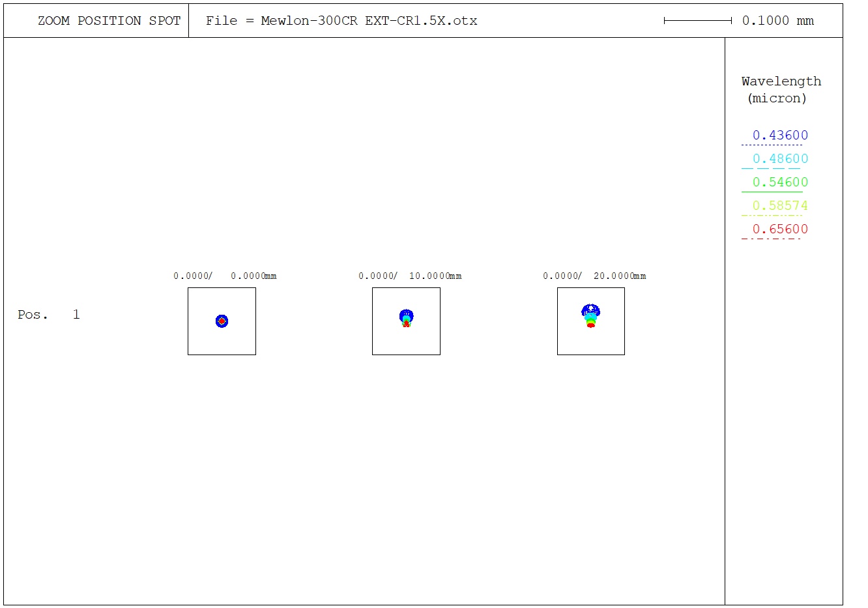Click the ZOOM POSITION SPOT title
This screenshot has height=608, width=868.
(109, 21)
